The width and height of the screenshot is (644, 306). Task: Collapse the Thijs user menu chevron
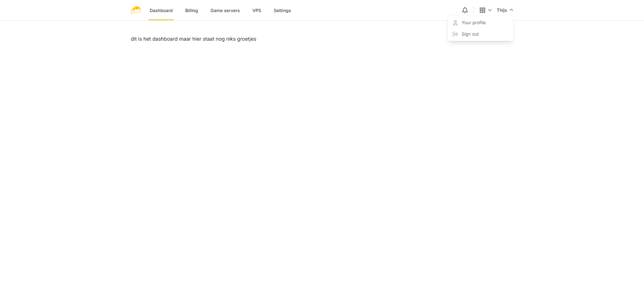[511, 10]
